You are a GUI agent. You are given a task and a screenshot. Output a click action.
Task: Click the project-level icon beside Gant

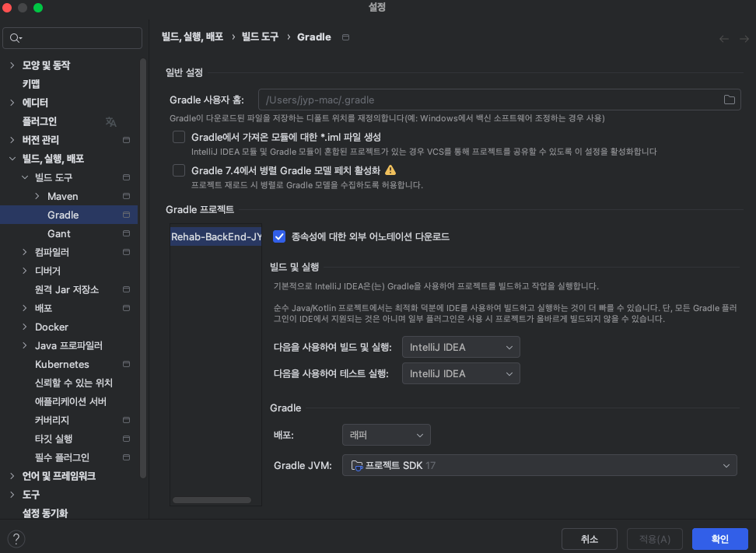point(126,233)
